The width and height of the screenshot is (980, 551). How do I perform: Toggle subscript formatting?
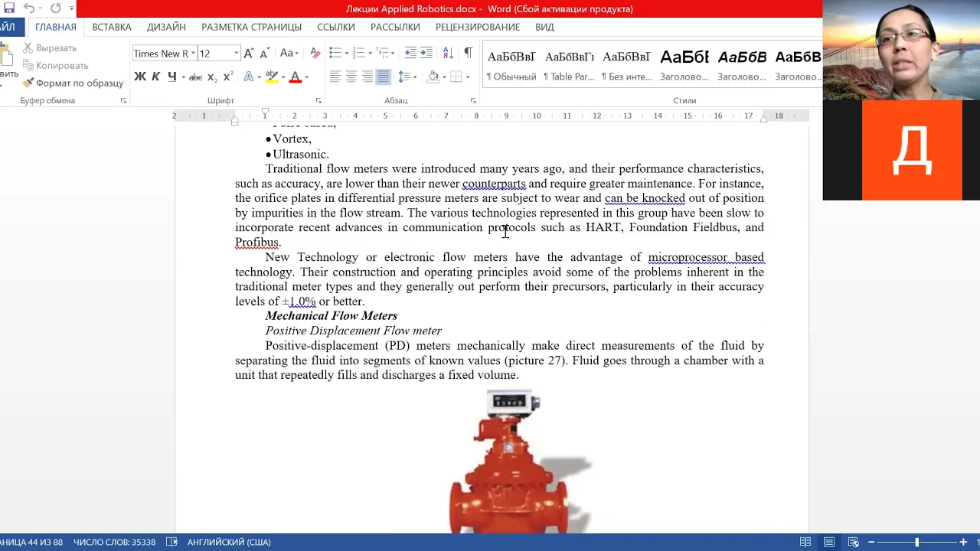(212, 77)
